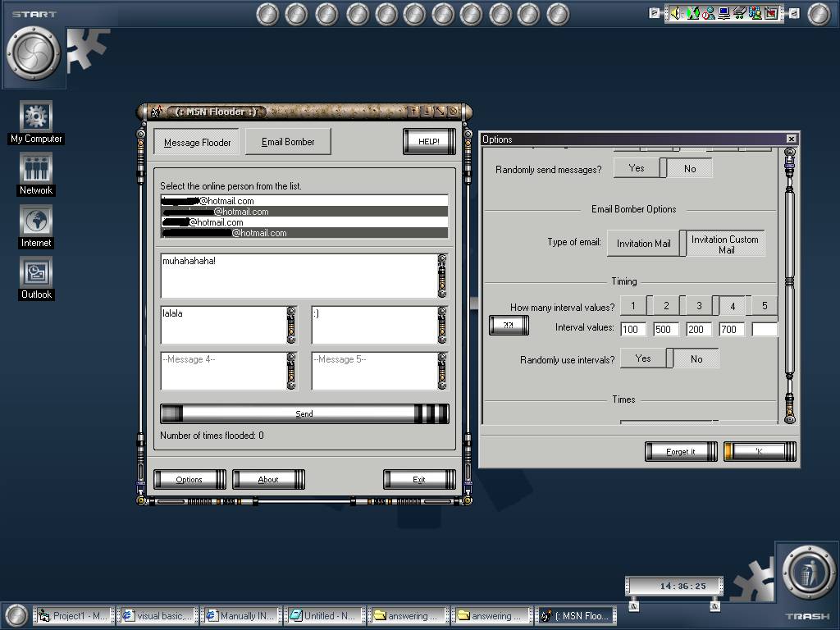Set number of interval values to 3
Screen dimensions: 840x630
(x=699, y=306)
